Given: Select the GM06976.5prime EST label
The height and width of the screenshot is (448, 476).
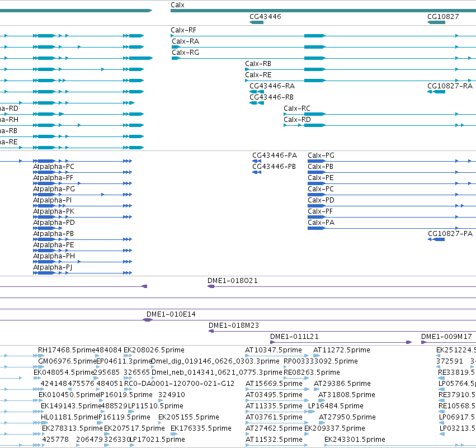Looking at the screenshot, I should point(67,361).
